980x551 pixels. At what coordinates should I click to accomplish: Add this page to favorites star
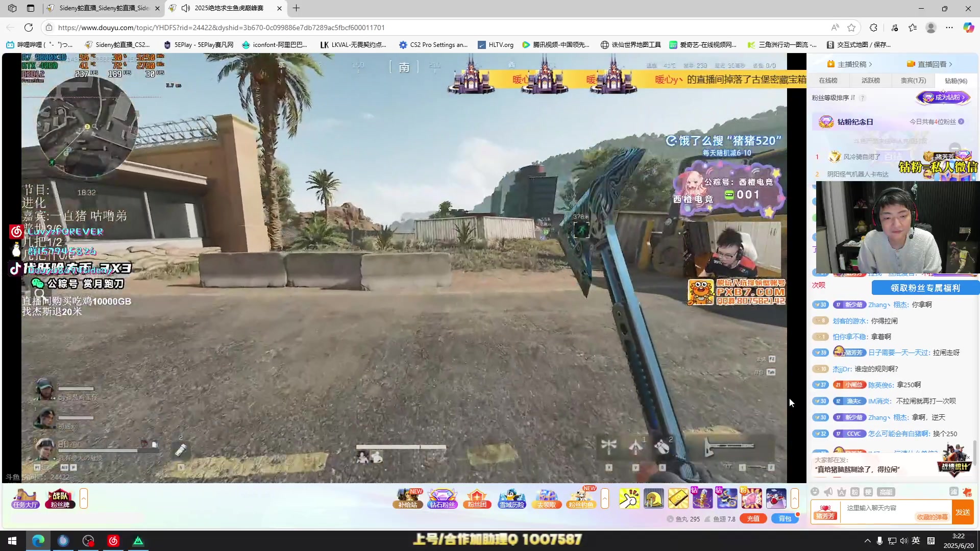coord(851,28)
